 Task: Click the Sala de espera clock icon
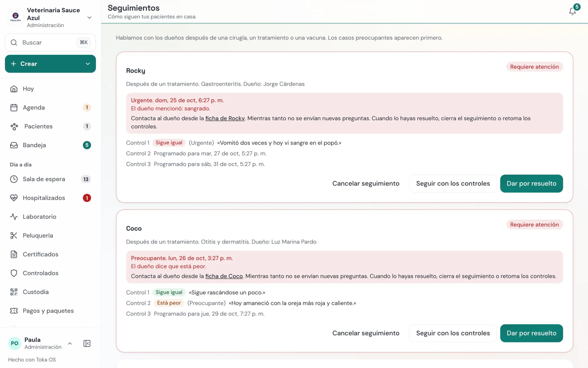click(x=14, y=179)
